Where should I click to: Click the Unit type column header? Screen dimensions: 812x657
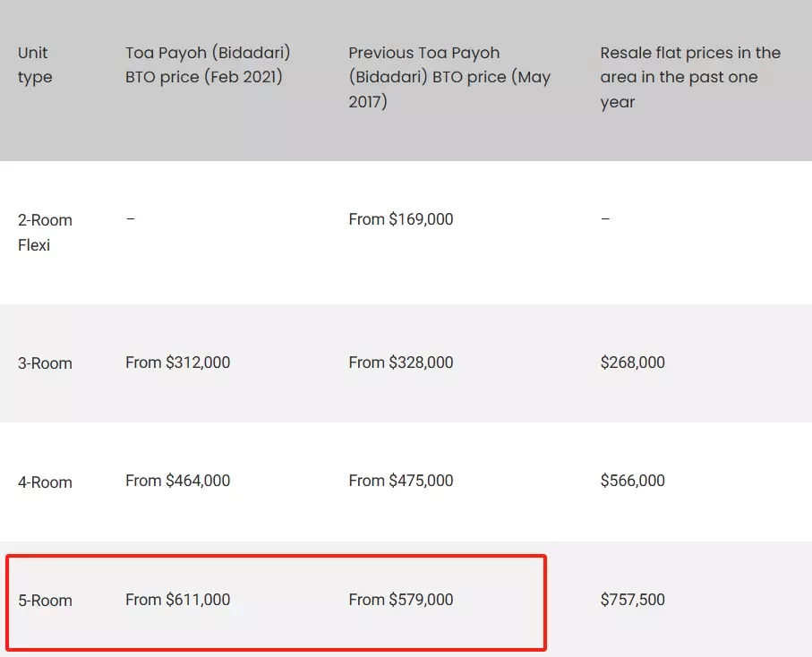[35, 64]
